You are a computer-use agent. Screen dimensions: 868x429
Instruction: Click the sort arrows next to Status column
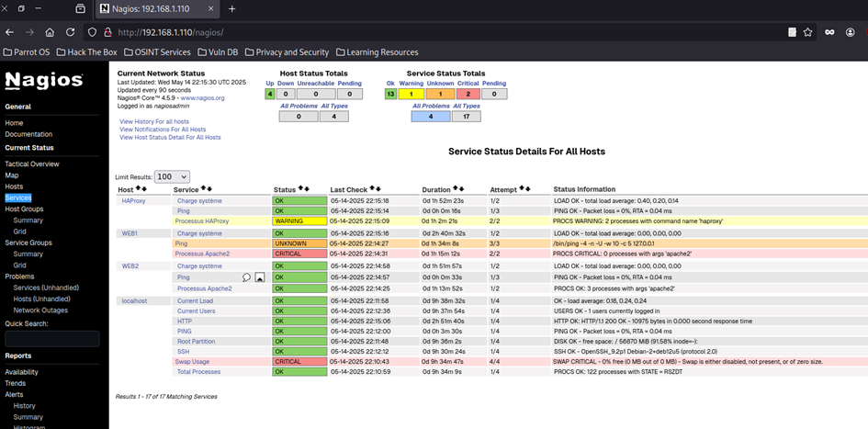[305, 189]
